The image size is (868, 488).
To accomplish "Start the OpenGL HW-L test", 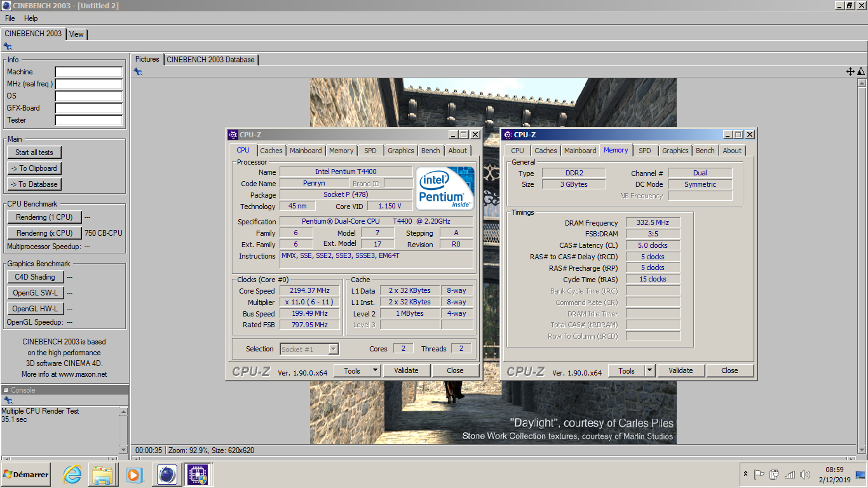I will (x=36, y=309).
